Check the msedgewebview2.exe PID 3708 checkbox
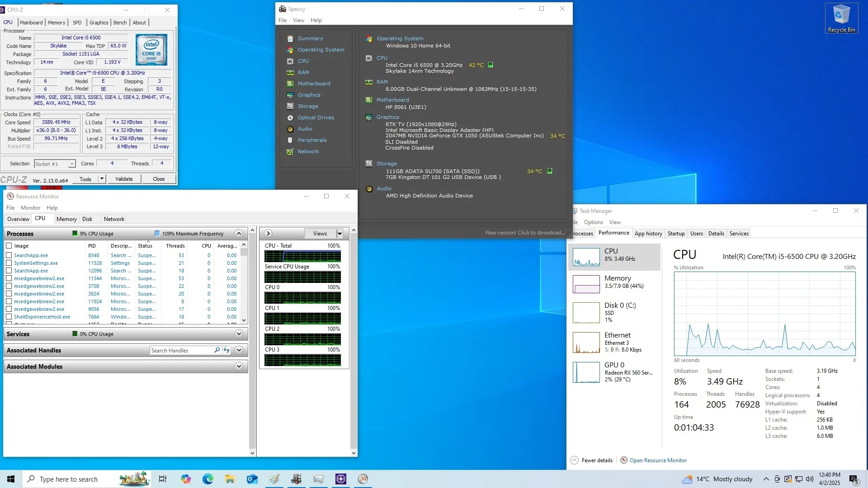868x488 pixels. click(x=9, y=286)
